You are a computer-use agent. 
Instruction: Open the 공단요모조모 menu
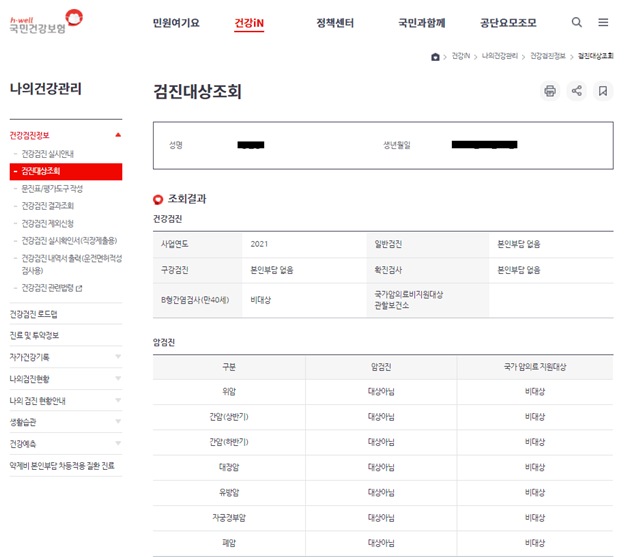pos(508,23)
